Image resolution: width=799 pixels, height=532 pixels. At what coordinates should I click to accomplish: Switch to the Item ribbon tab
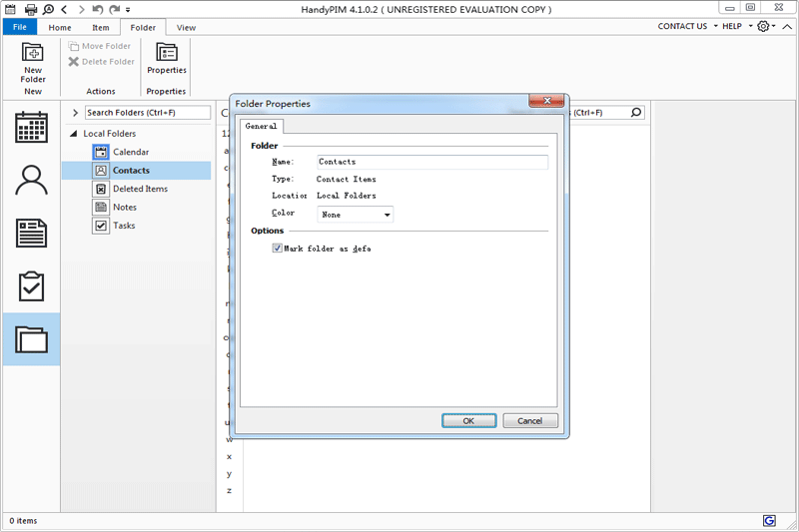[101, 28]
